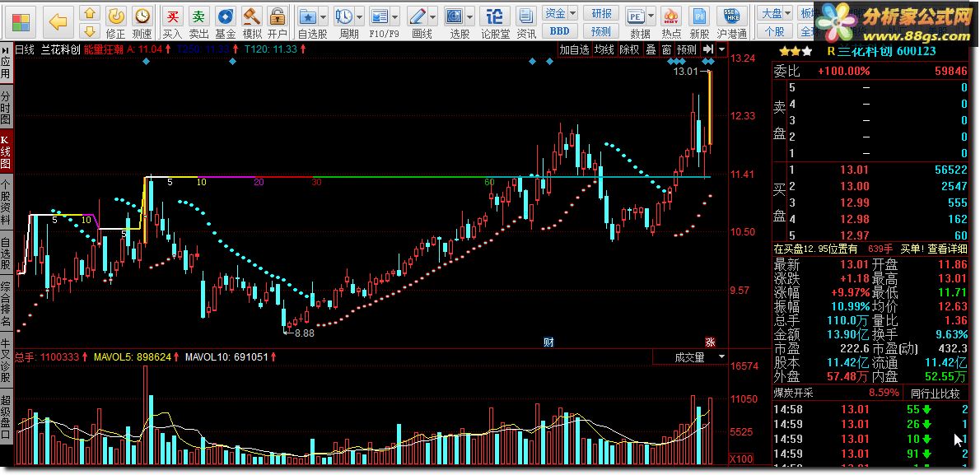Click the yellow up arrow button
This screenshot has width=980, height=475.
[x=90, y=14]
